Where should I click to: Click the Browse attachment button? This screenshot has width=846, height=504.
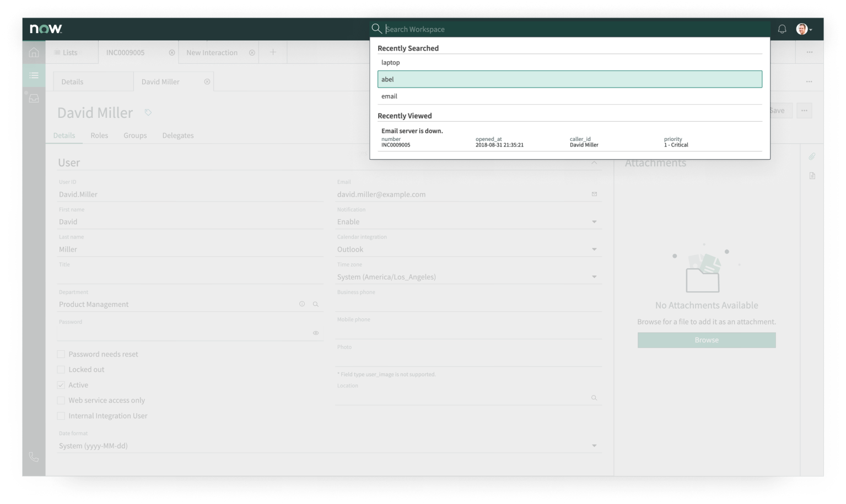pyautogui.click(x=706, y=340)
